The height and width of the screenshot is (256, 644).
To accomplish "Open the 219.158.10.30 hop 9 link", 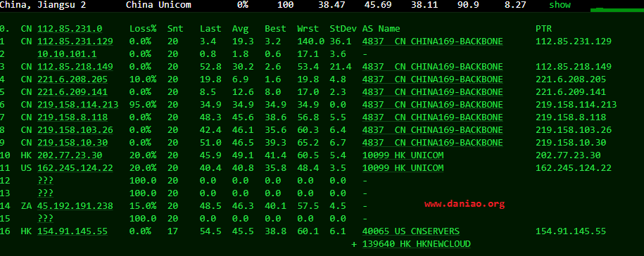I will coord(72,143).
